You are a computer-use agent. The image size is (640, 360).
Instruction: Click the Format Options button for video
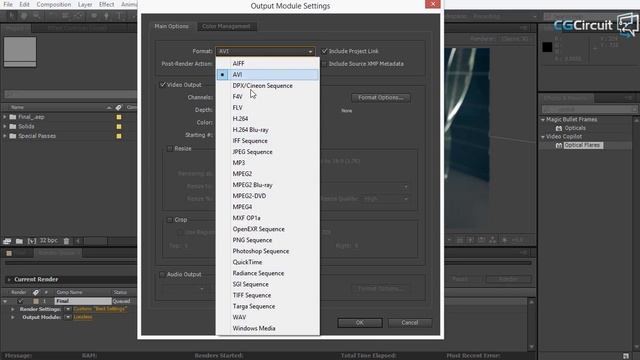pyautogui.click(x=380, y=98)
